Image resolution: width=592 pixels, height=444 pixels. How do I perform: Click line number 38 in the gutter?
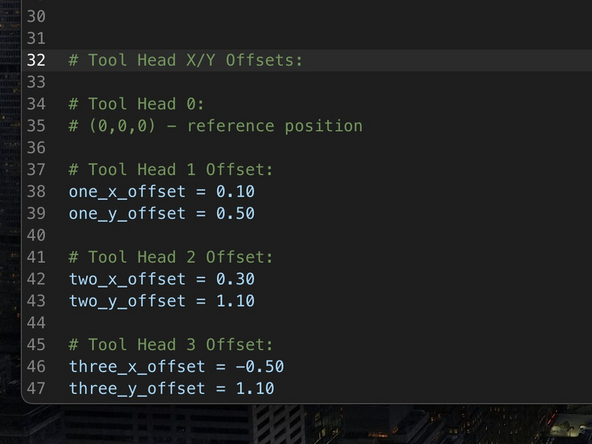point(36,192)
